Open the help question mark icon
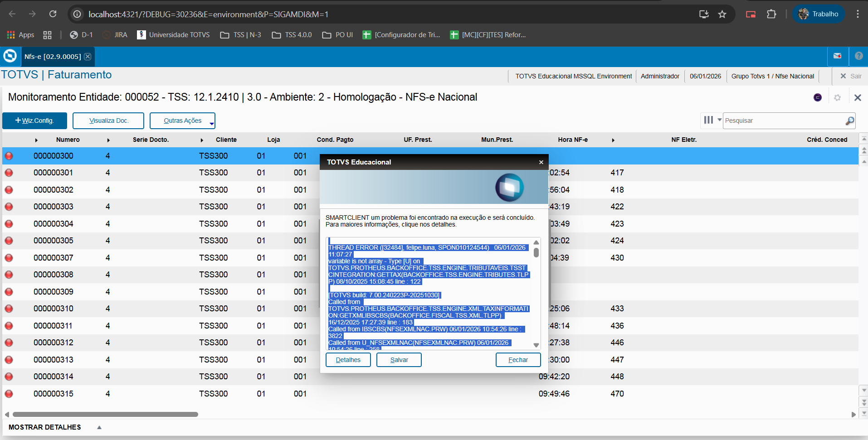The width and height of the screenshot is (868, 440). [858, 56]
